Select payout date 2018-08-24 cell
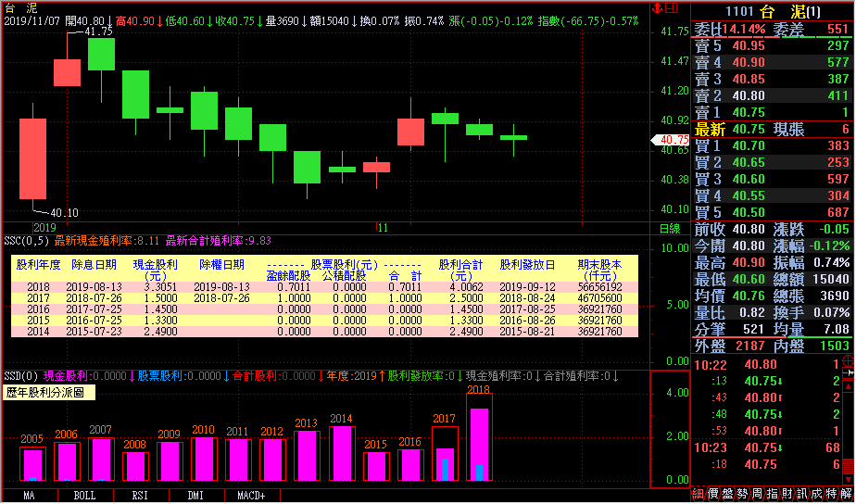 click(x=527, y=298)
